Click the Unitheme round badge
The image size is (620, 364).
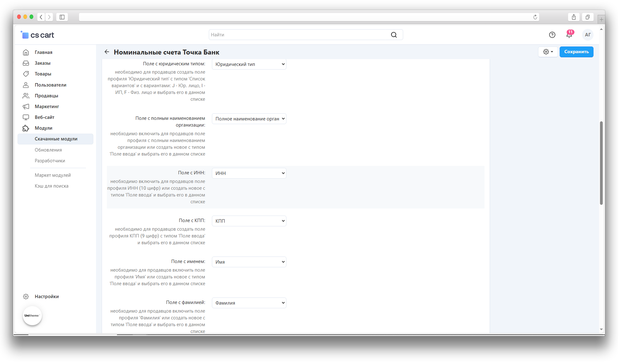click(32, 315)
